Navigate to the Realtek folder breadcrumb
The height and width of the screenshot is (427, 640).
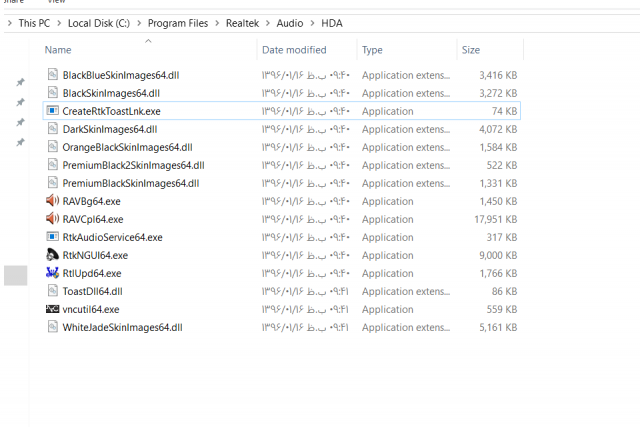(x=242, y=23)
